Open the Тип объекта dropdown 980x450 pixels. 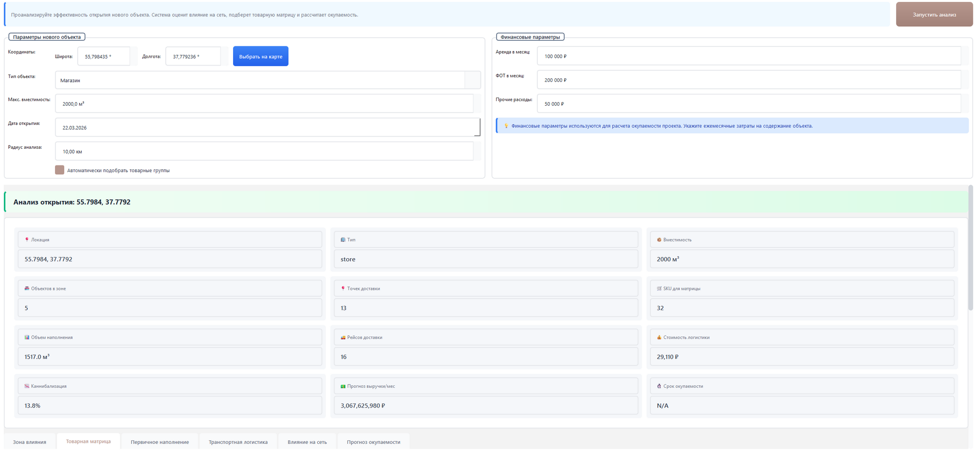click(472, 80)
